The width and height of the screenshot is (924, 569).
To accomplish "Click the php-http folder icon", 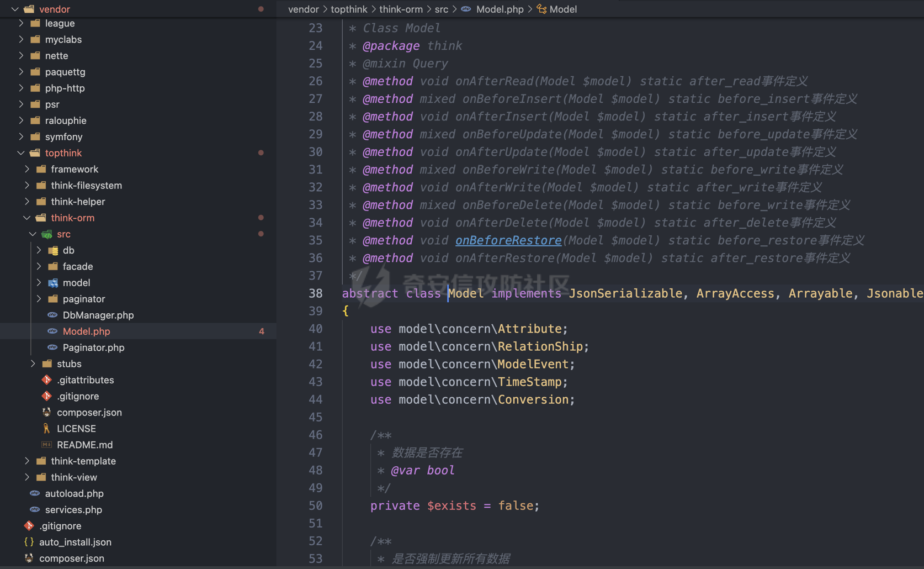I will tap(35, 88).
